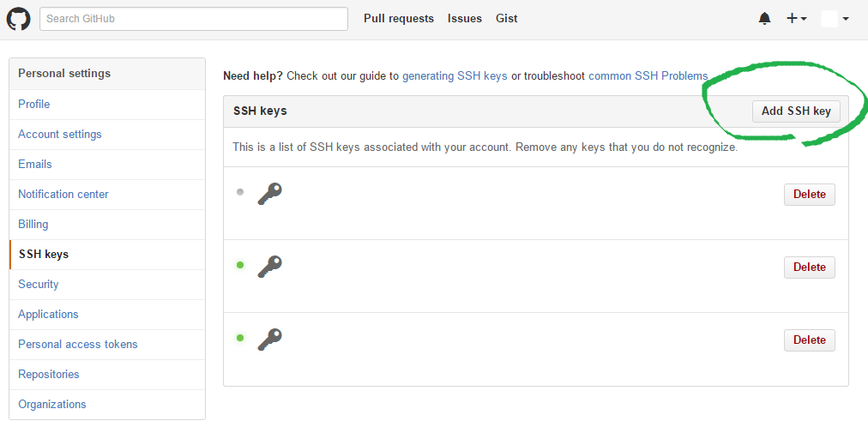Click the green status dot on third key
This screenshot has width=868, height=445.
point(239,338)
